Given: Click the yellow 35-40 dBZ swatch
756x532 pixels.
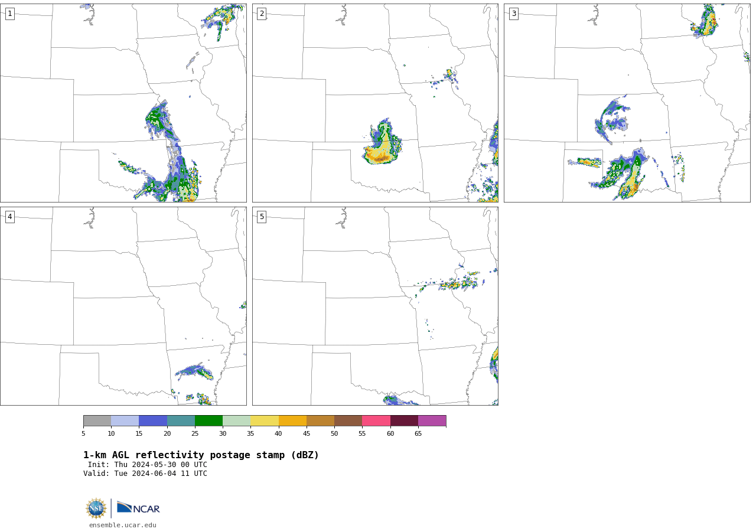Looking at the screenshot, I should [265, 421].
